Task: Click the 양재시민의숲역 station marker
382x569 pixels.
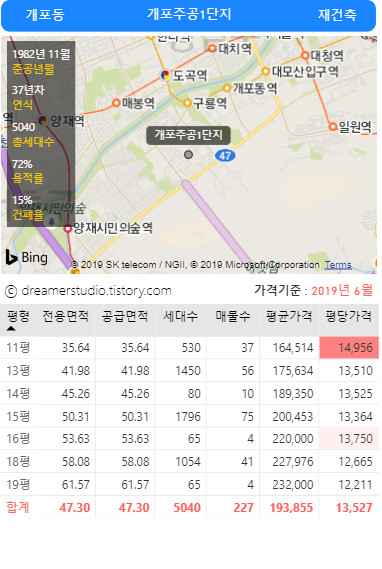Action: pyautogui.click(x=67, y=229)
